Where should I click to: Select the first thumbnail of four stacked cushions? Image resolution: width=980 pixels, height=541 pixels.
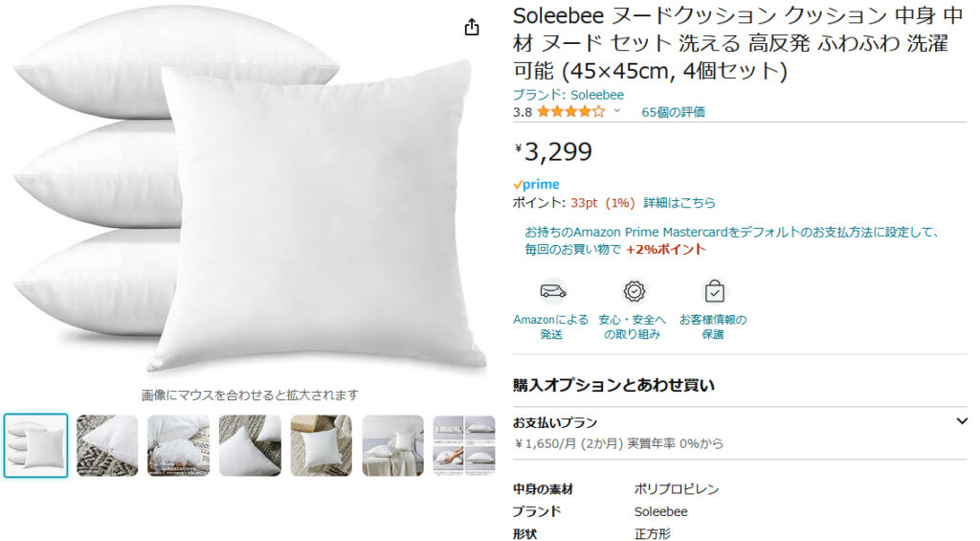click(x=36, y=445)
